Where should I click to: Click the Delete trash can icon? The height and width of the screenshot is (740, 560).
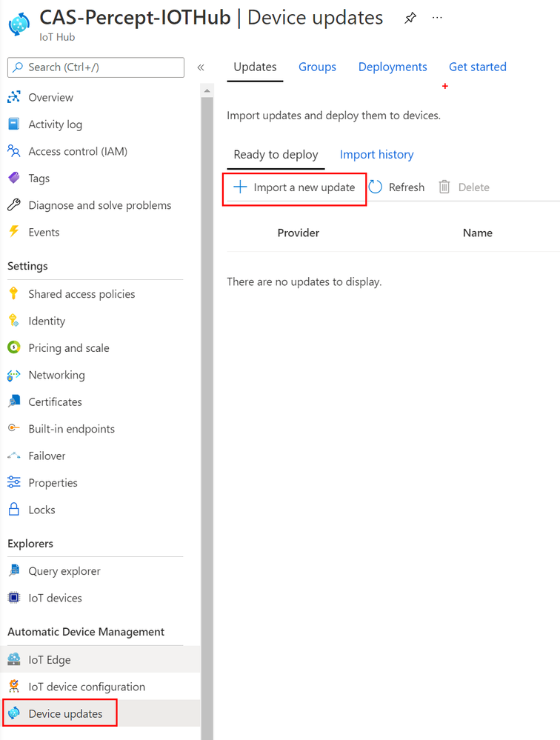point(444,187)
